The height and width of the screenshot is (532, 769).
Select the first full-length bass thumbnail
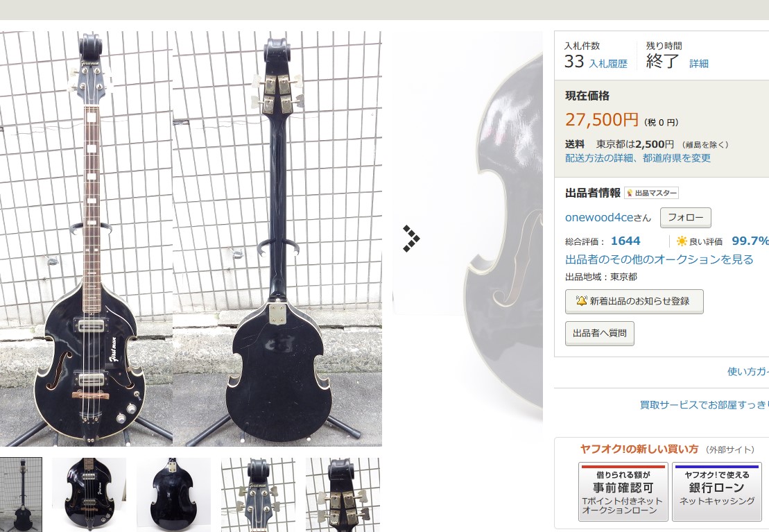(x=21, y=495)
